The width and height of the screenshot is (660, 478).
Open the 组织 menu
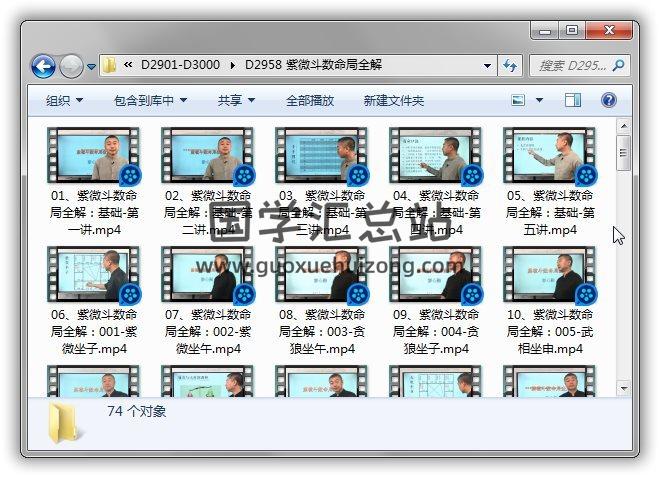point(64,100)
